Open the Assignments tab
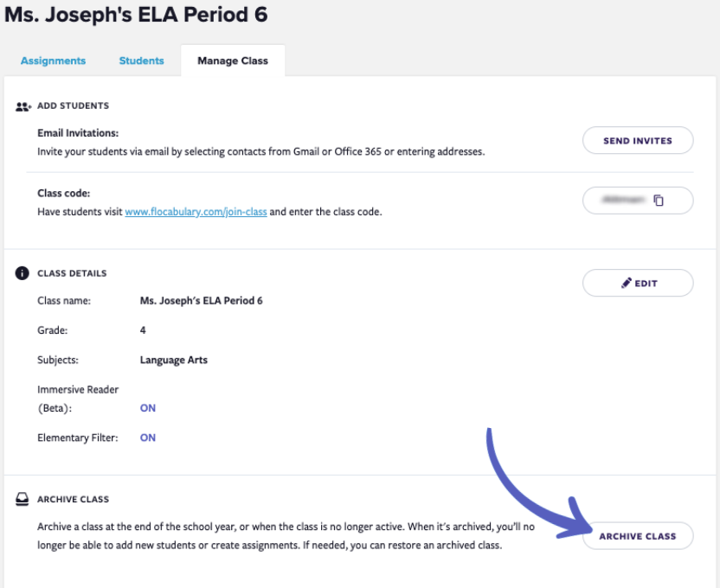 (53, 61)
